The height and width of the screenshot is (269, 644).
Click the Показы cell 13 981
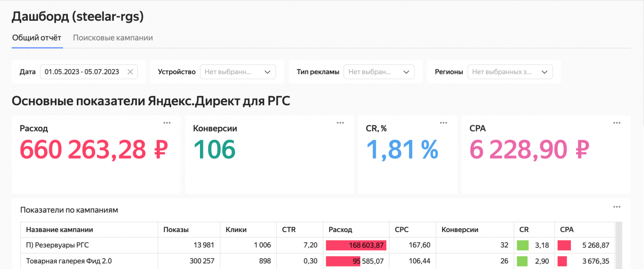tap(204, 245)
